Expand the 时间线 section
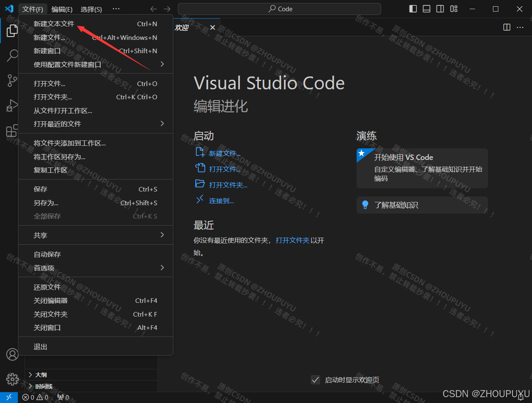Screen dimensions: 532x403 (x=91, y=386)
